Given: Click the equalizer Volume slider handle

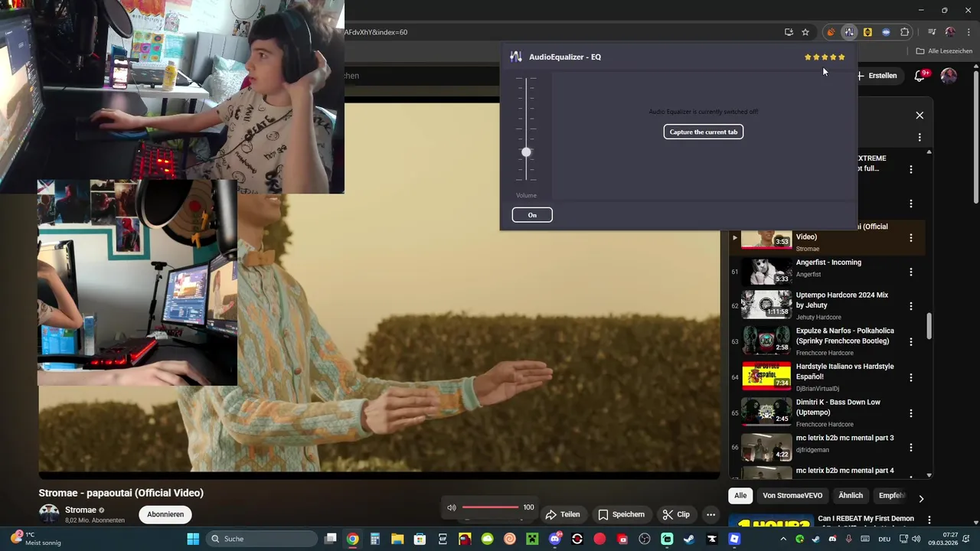Looking at the screenshot, I should 526,152.
